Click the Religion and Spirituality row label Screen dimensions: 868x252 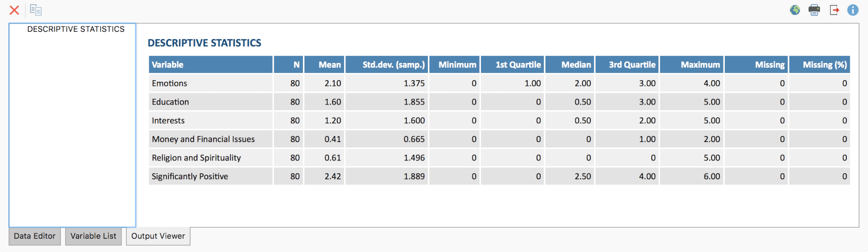[x=196, y=158]
